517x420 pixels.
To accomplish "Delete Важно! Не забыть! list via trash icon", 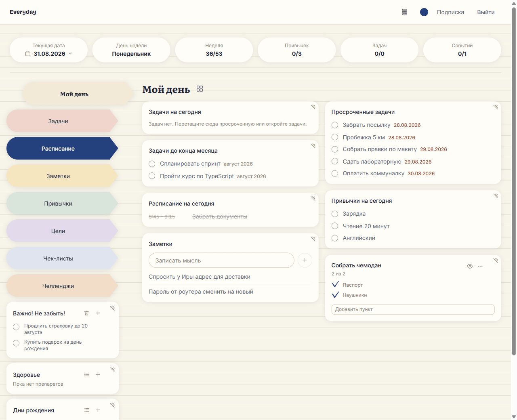I will (x=86, y=313).
